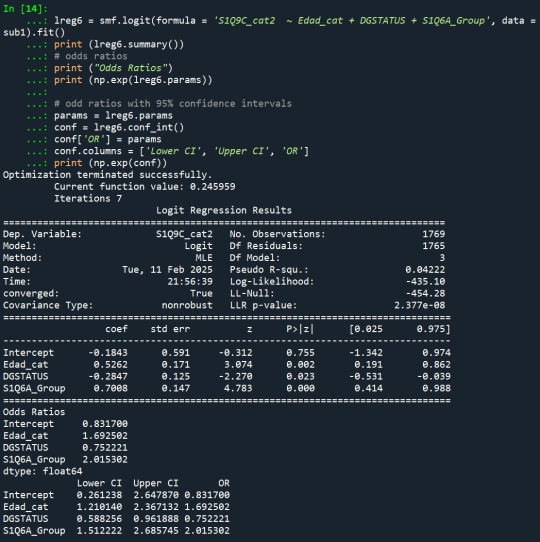This screenshot has height=542, width=540.
Task: Select DGSTATUS lower CI 0.588256
Action: [x=99, y=519]
